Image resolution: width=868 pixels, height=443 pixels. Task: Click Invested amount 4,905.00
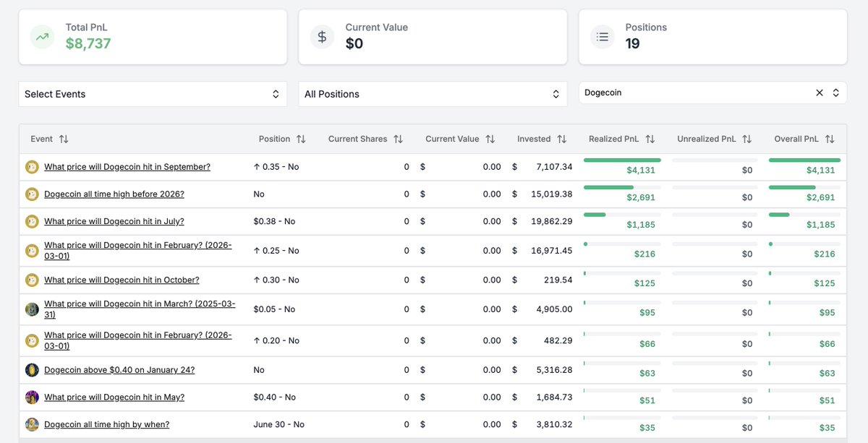pos(554,309)
